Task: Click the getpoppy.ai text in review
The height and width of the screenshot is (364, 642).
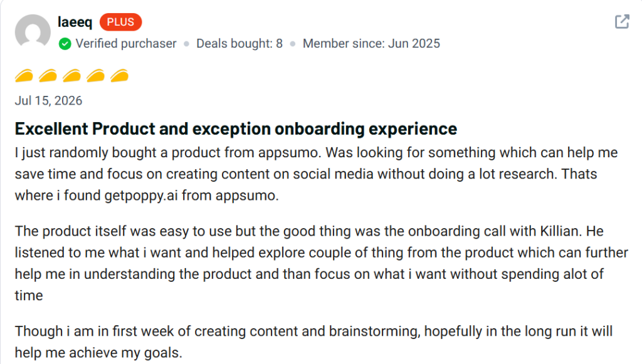Action: click(x=141, y=195)
